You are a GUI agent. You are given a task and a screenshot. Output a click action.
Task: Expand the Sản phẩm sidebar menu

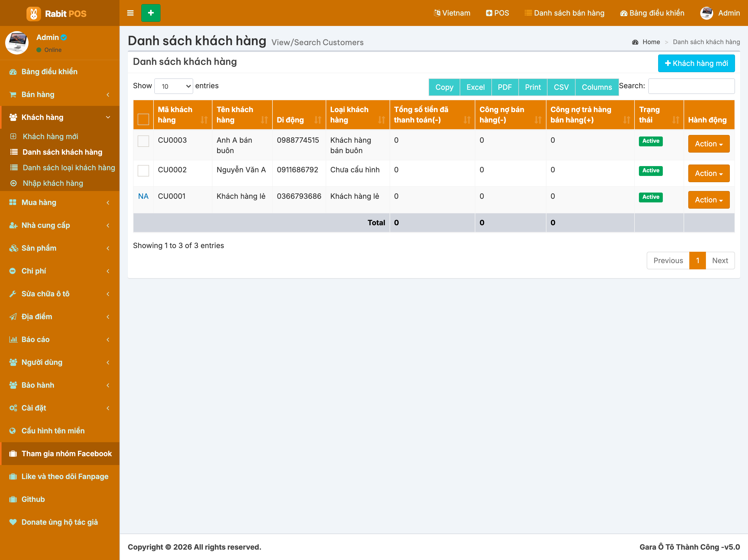point(60,248)
